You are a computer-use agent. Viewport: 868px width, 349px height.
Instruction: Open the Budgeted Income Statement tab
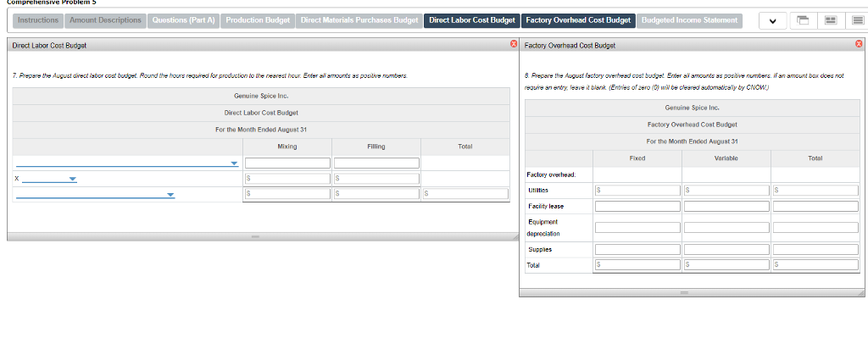pos(689,19)
